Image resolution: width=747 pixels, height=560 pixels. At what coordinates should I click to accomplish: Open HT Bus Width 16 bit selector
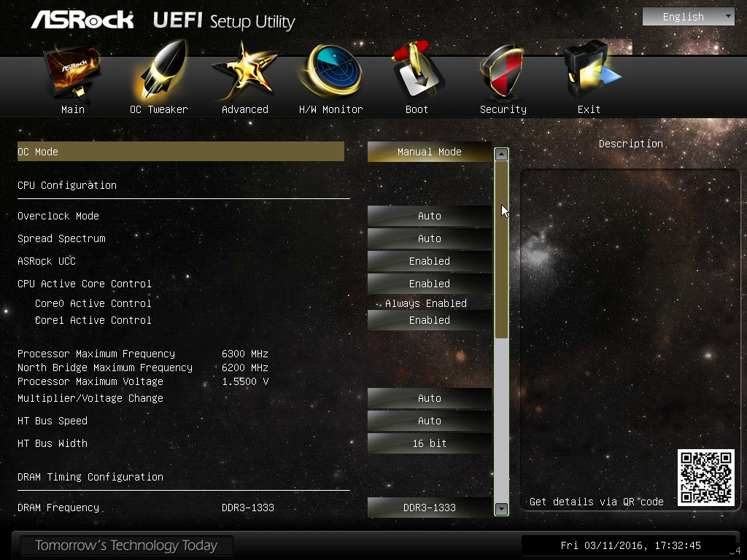point(429,443)
